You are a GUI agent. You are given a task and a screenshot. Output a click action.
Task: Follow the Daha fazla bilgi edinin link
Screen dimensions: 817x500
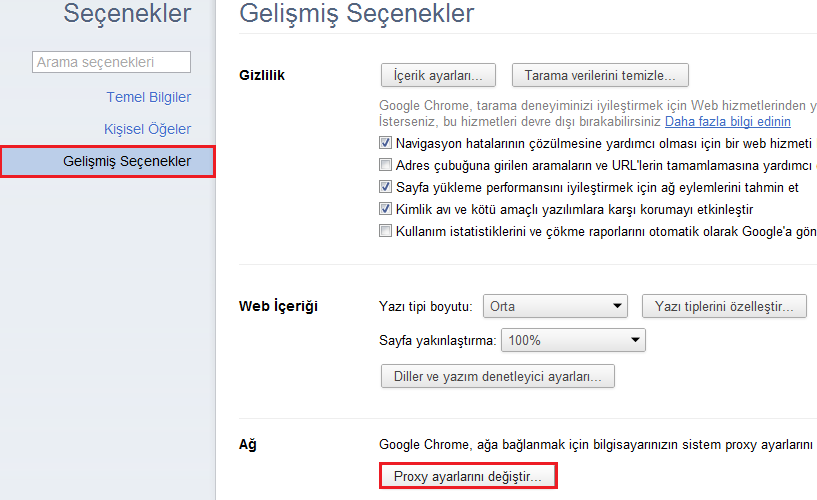pos(727,122)
